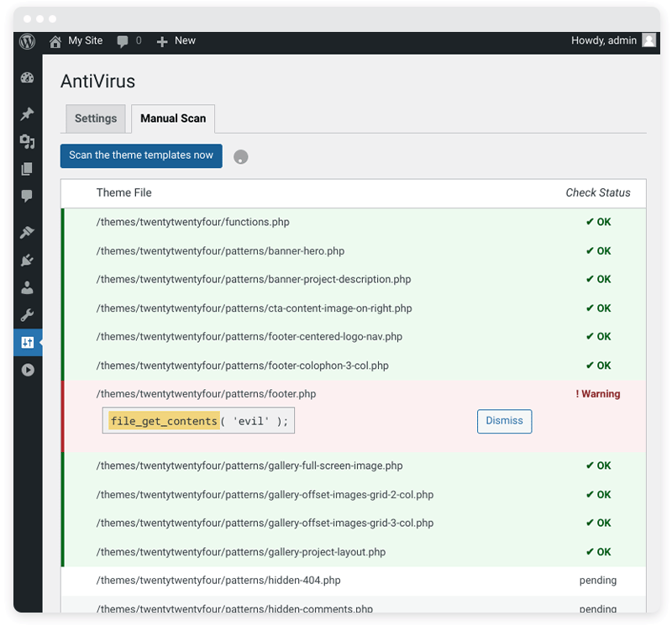The height and width of the screenshot is (626, 672).
Task: Select the banner-project-description.php row
Action: click(354, 280)
